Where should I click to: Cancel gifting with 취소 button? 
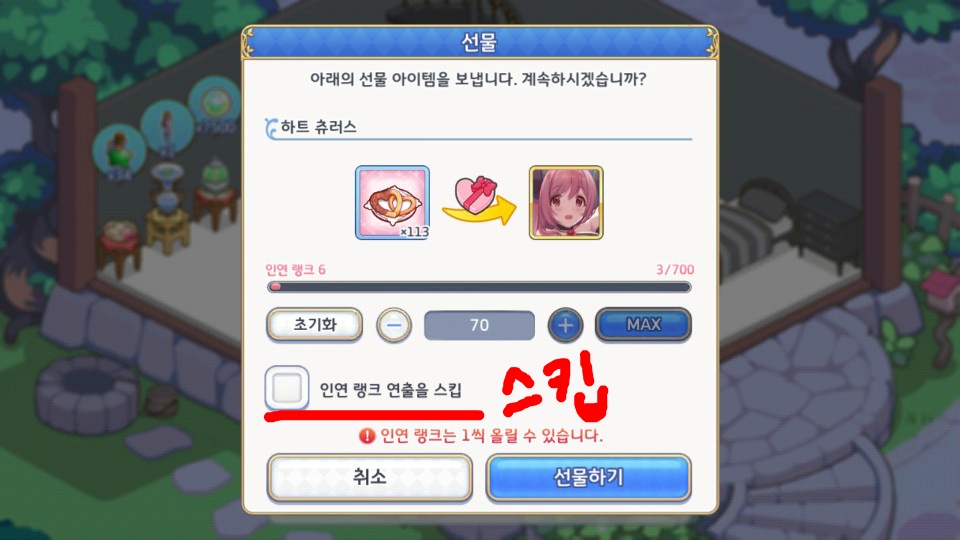[370, 478]
